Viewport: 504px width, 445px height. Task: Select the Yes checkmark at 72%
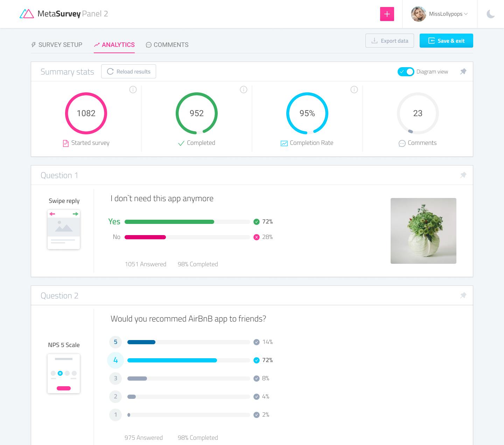257,221
